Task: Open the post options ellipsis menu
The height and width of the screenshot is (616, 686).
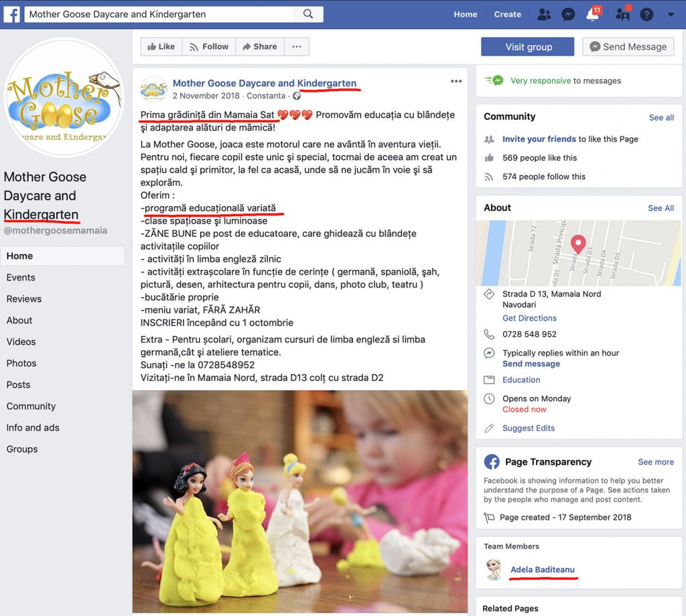Action: (456, 81)
